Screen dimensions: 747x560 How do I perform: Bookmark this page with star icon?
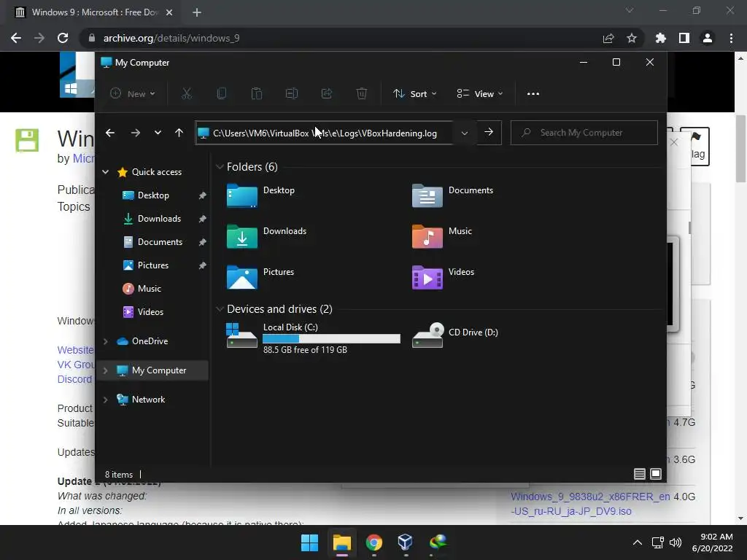(x=632, y=38)
